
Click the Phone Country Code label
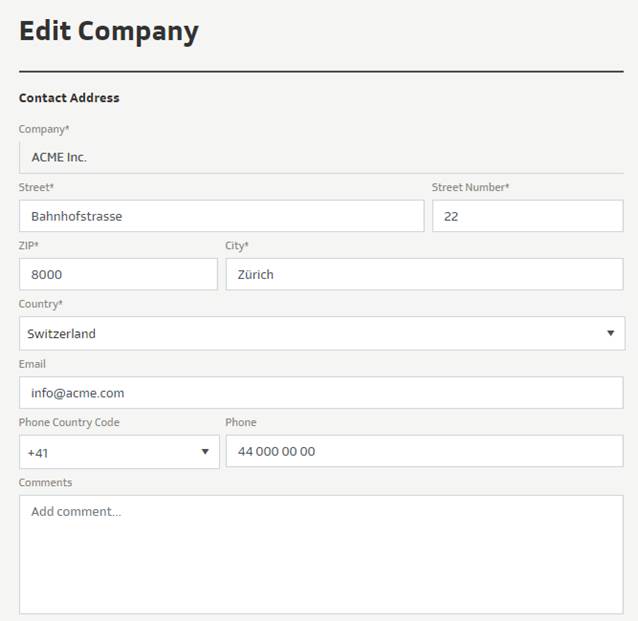[69, 422]
